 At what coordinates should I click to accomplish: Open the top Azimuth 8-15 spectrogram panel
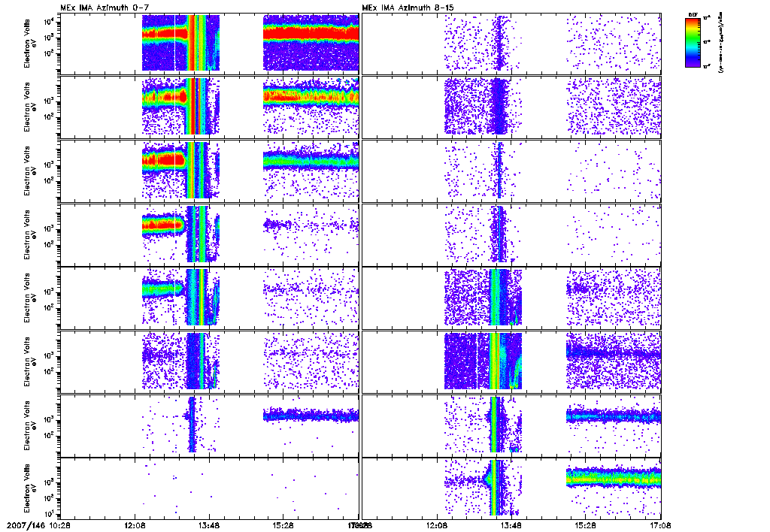(511, 44)
